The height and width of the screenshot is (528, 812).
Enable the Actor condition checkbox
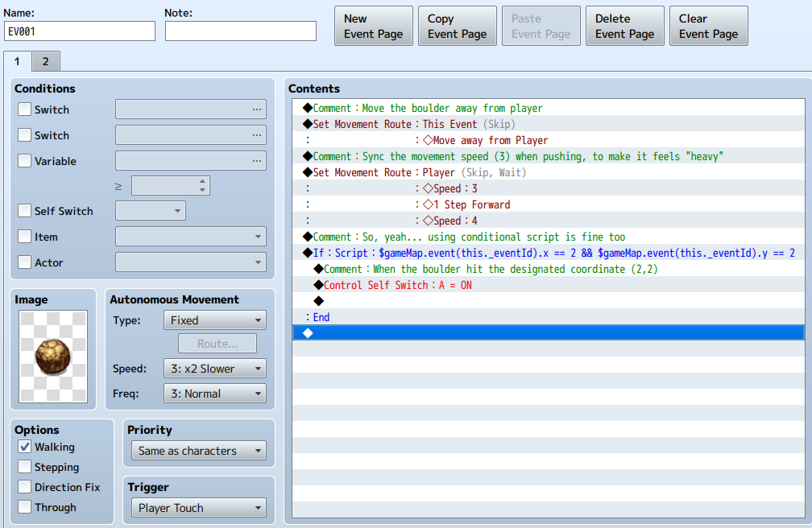click(24, 262)
